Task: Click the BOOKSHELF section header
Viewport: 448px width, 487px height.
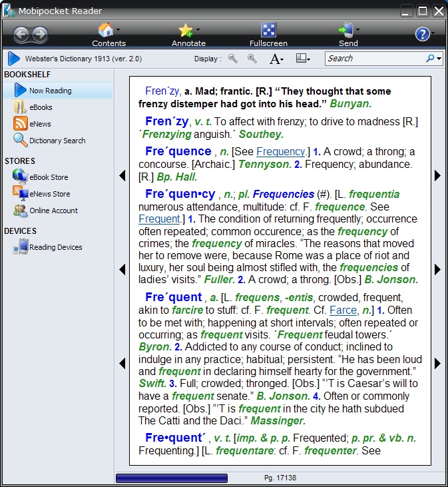Action: (x=27, y=75)
